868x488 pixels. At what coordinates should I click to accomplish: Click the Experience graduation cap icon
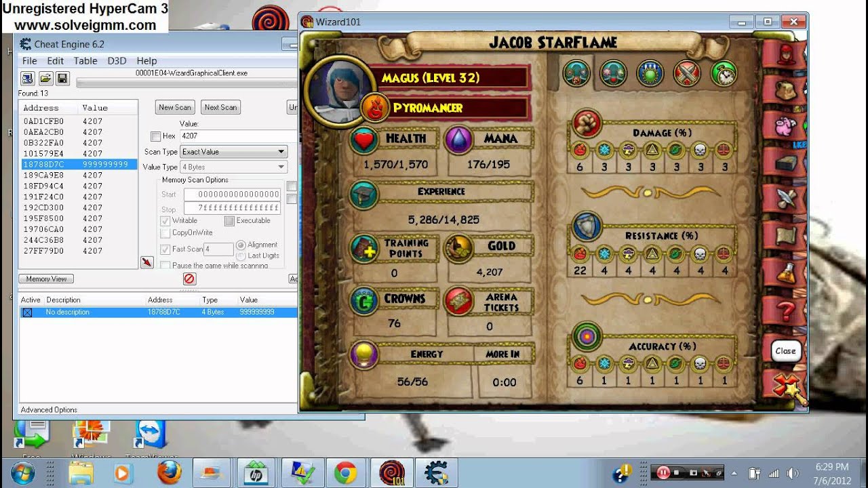click(365, 195)
